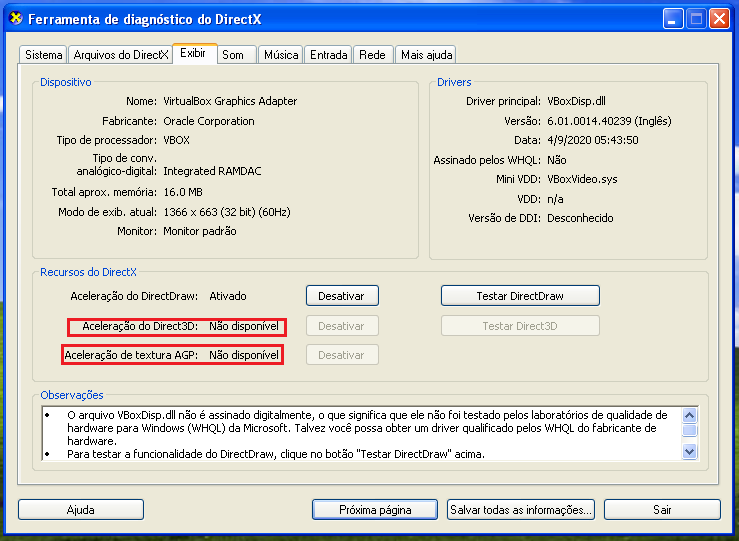Click the Observações scrollbar thumb
Image resolution: width=739 pixels, height=541 pixels.
coord(690,430)
